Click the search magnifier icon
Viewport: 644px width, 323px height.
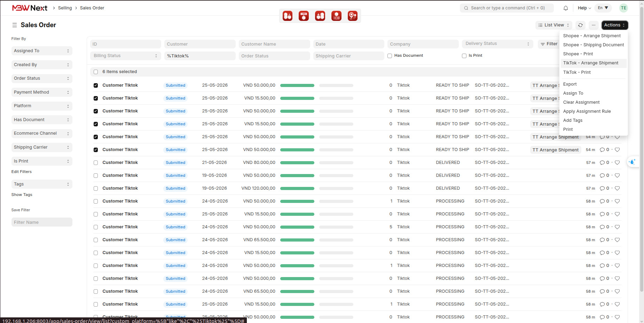coord(466,8)
